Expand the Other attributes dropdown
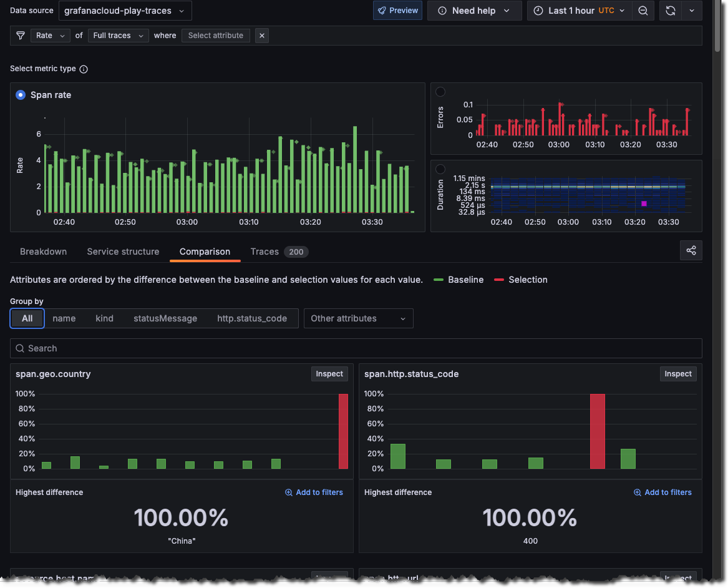 (x=358, y=318)
